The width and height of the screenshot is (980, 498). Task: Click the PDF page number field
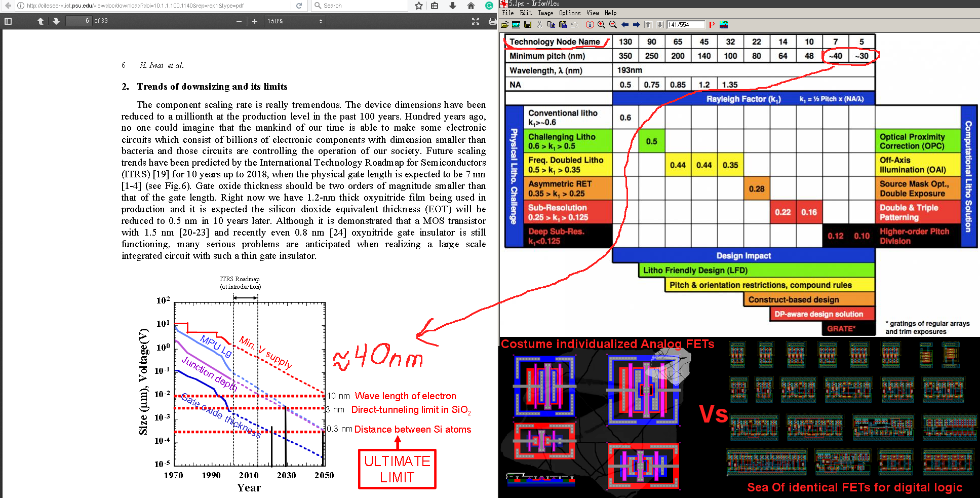(x=79, y=21)
